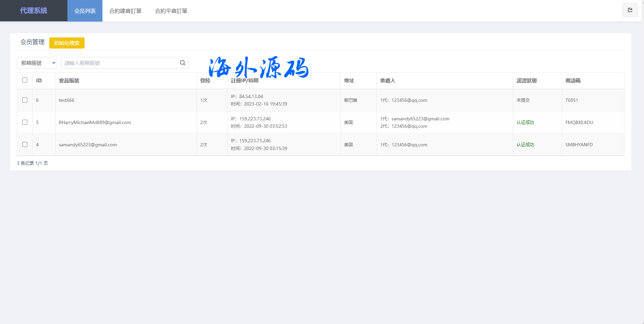Tick the checkbox for samandy65223@gmail.com row
Viewport: 644px width, 324px height.
(25, 145)
